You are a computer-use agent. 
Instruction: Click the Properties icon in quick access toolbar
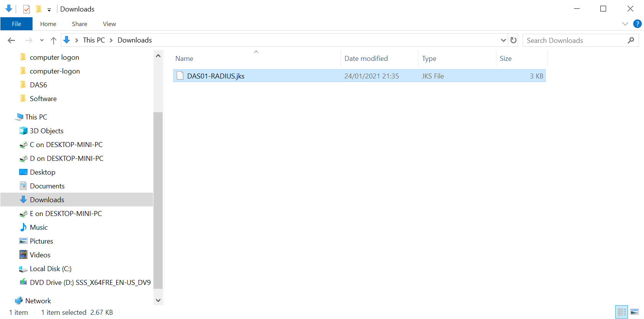26,9
